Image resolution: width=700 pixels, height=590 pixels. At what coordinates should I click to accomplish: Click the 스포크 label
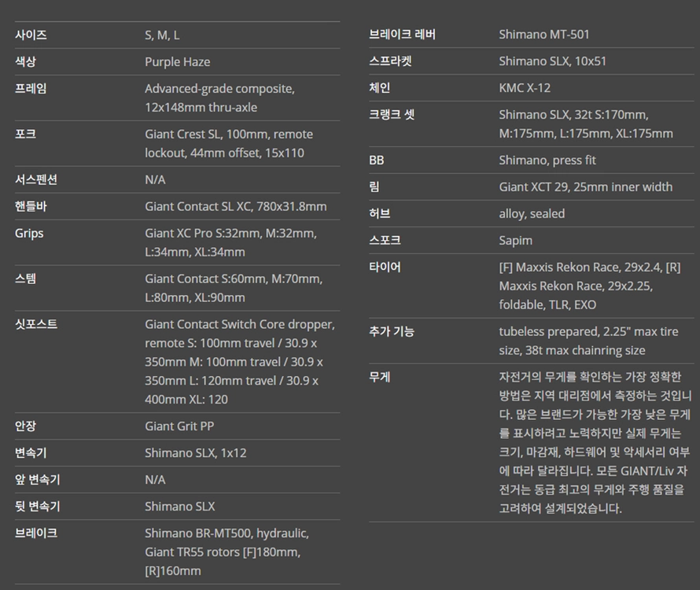coord(385,241)
